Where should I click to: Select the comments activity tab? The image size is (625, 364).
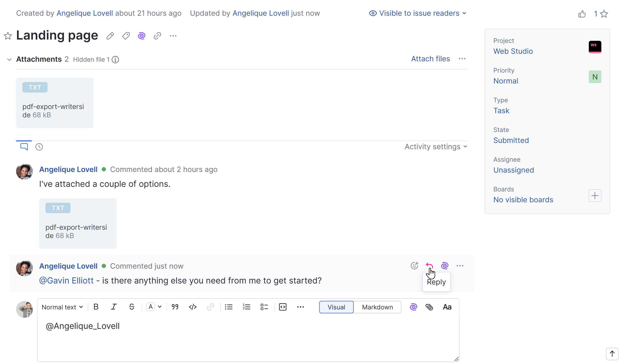click(24, 147)
